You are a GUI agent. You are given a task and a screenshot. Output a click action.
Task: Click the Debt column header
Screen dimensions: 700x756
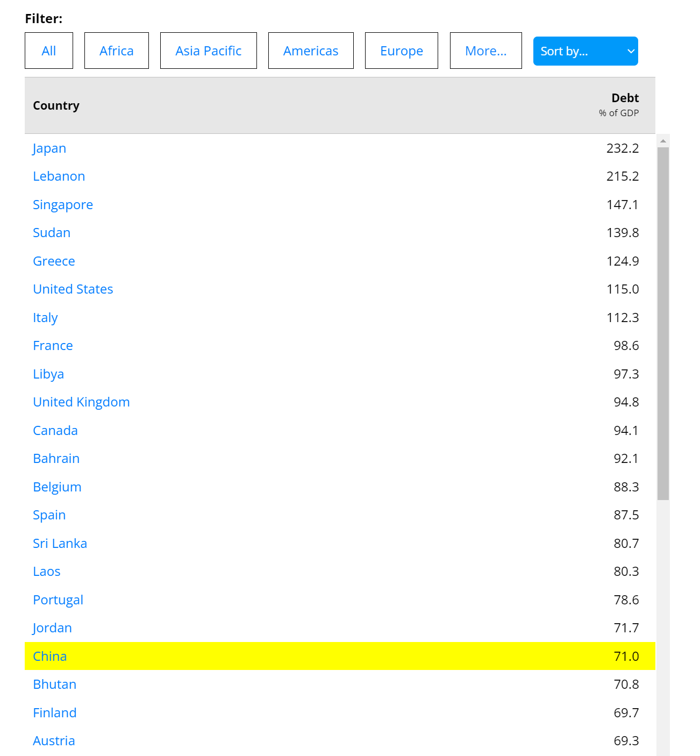coord(625,98)
